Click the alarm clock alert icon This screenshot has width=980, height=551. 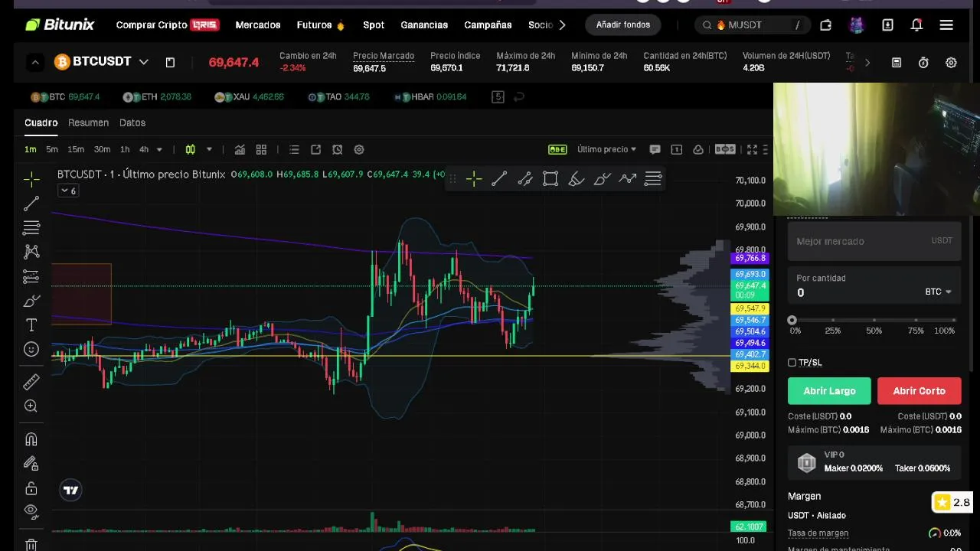[x=337, y=149]
